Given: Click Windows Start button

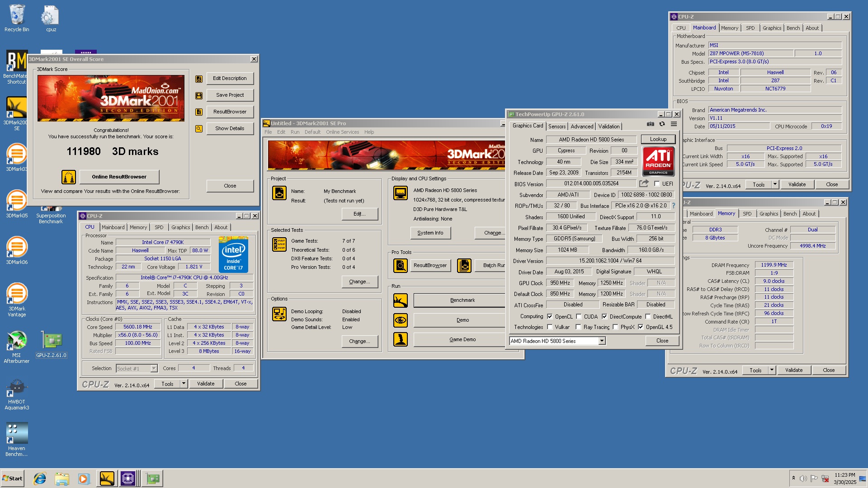Looking at the screenshot, I should point(13,479).
